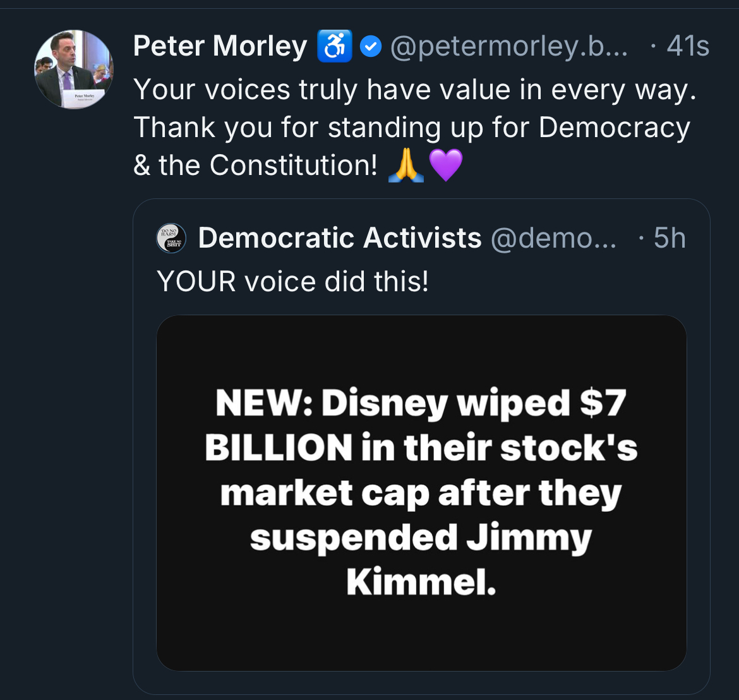Visit the @demo... handle in quoted post
This screenshot has width=739, height=700.
pos(553,238)
